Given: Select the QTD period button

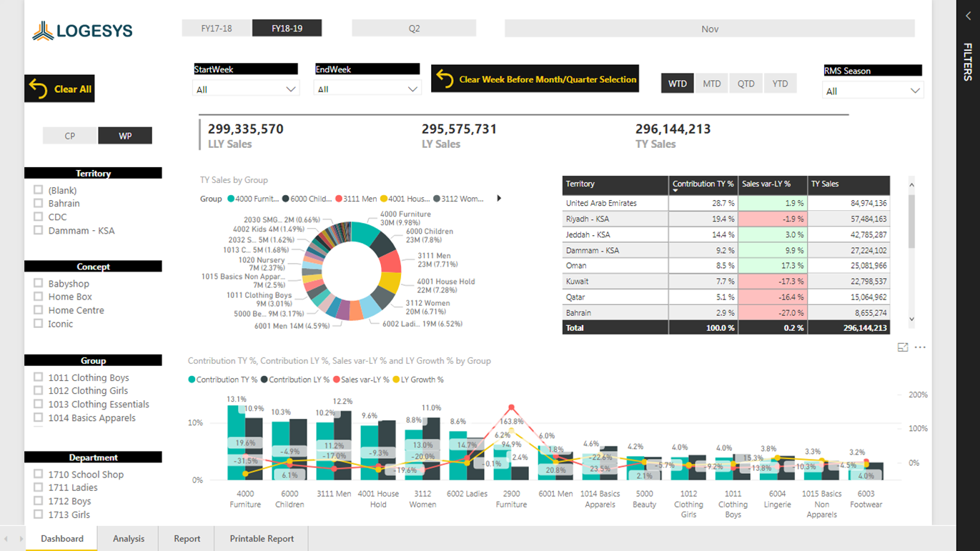Looking at the screenshot, I should tap(746, 84).
